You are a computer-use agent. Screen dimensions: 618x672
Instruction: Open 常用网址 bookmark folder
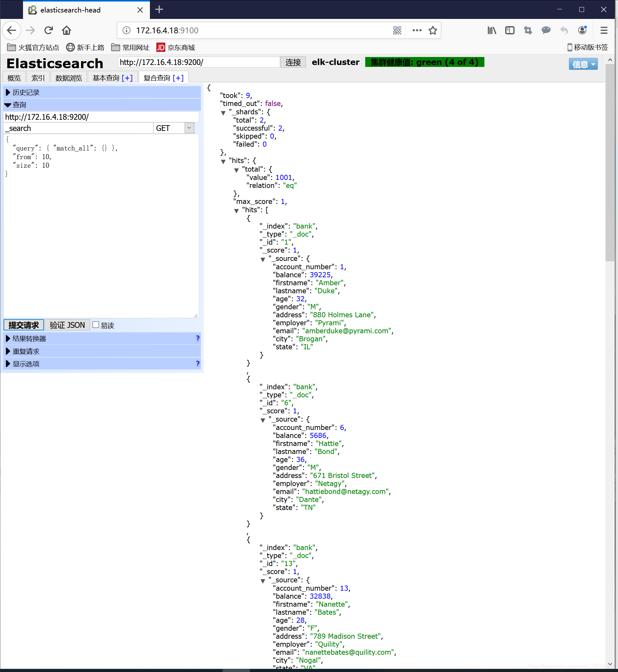point(130,47)
